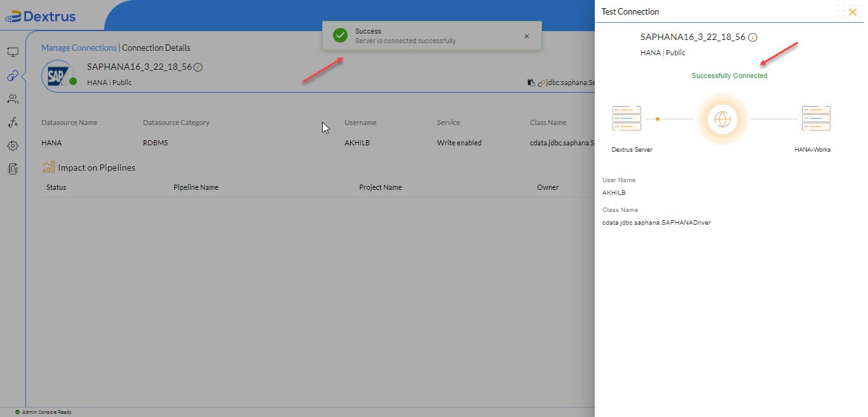Click the Pipeline Name column header

click(196, 187)
